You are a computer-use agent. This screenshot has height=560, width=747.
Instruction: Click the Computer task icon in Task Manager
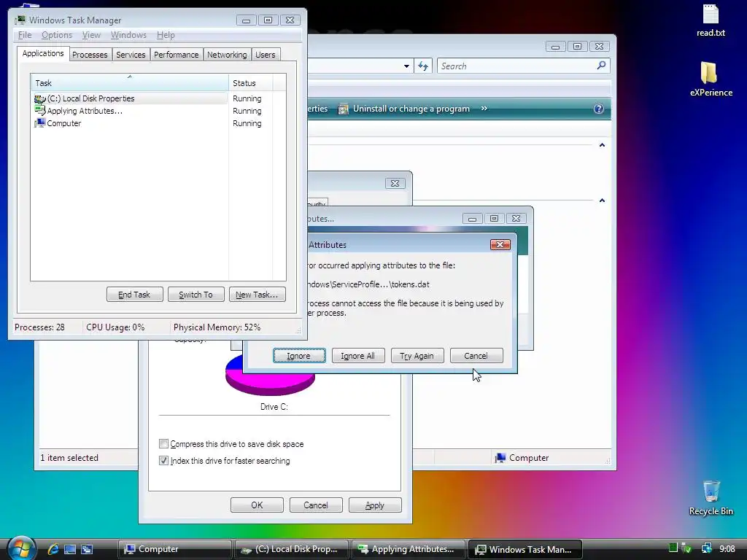point(40,122)
